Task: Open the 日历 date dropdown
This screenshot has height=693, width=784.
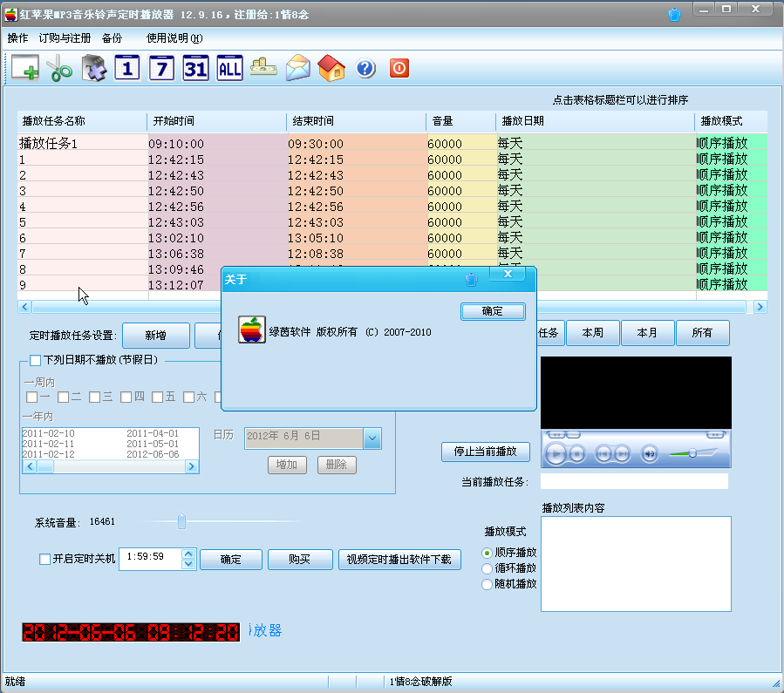Action: click(372, 438)
